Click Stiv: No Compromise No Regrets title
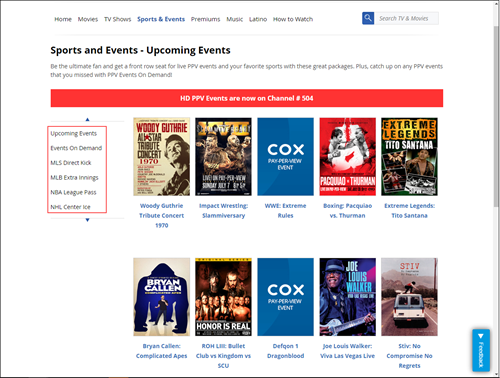The image size is (500, 378). pyautogui.click(x=409, y=356)
